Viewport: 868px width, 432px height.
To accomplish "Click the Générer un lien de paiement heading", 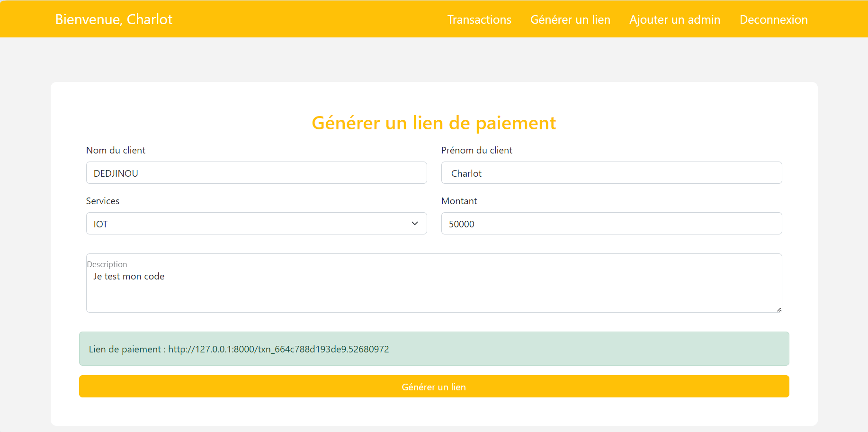I will [x=434, y=123].
